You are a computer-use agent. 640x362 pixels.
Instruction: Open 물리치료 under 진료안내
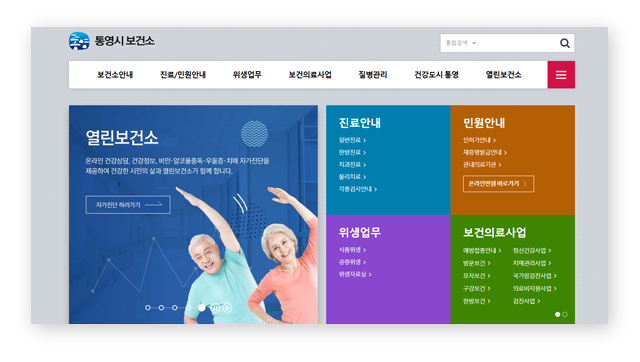tap(352, 177)
